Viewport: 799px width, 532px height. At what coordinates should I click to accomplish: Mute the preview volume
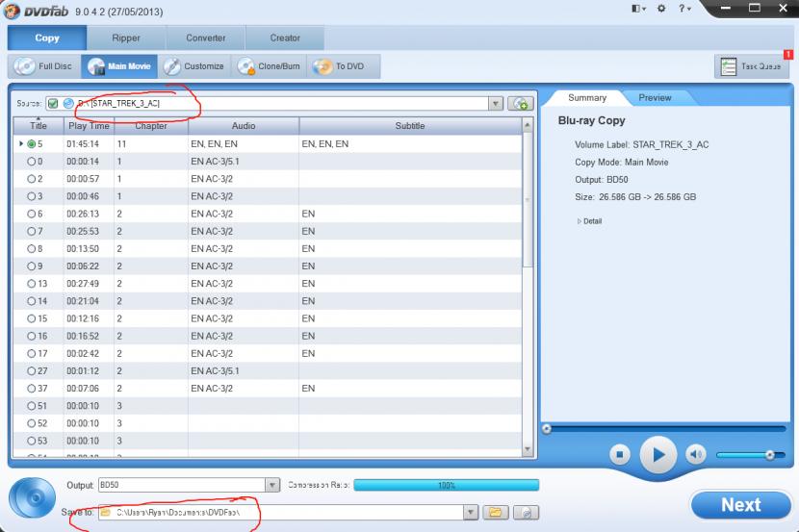coord(695,454)
